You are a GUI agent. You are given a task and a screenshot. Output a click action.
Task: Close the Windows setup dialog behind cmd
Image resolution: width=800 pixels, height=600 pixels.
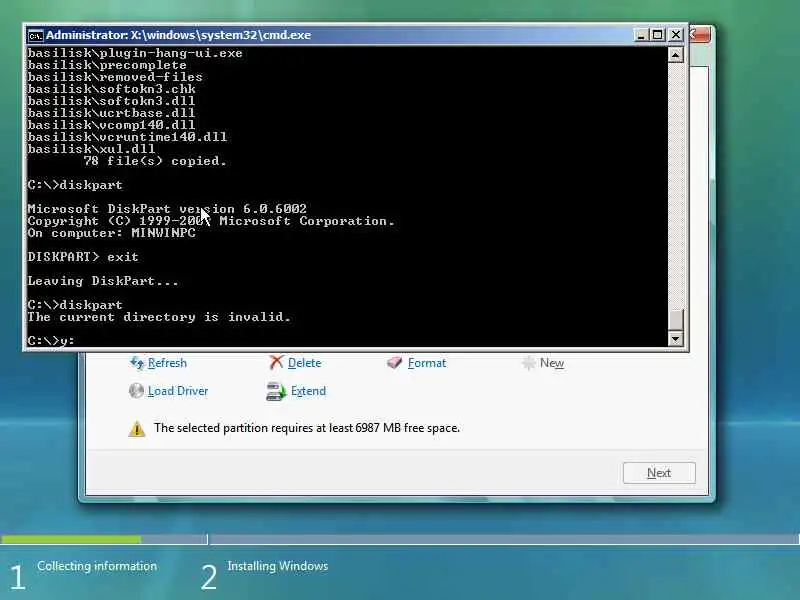tap(700, 35)
